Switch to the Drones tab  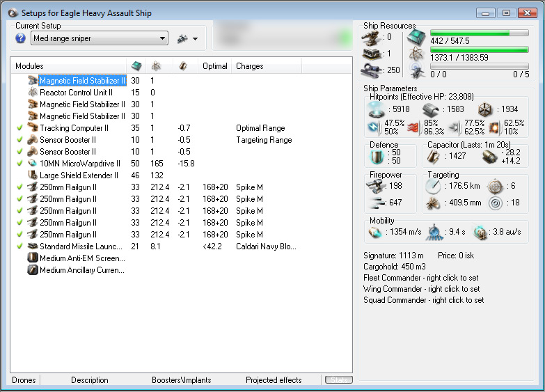23,380
